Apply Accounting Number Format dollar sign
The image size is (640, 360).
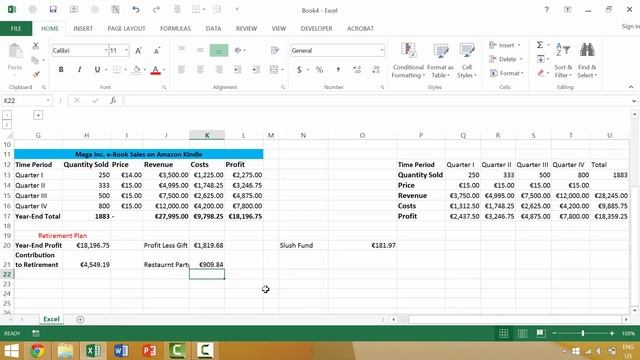pos(299,70)
